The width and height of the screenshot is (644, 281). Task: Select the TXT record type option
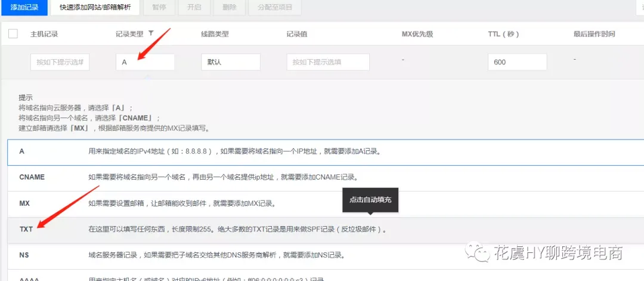326,230
